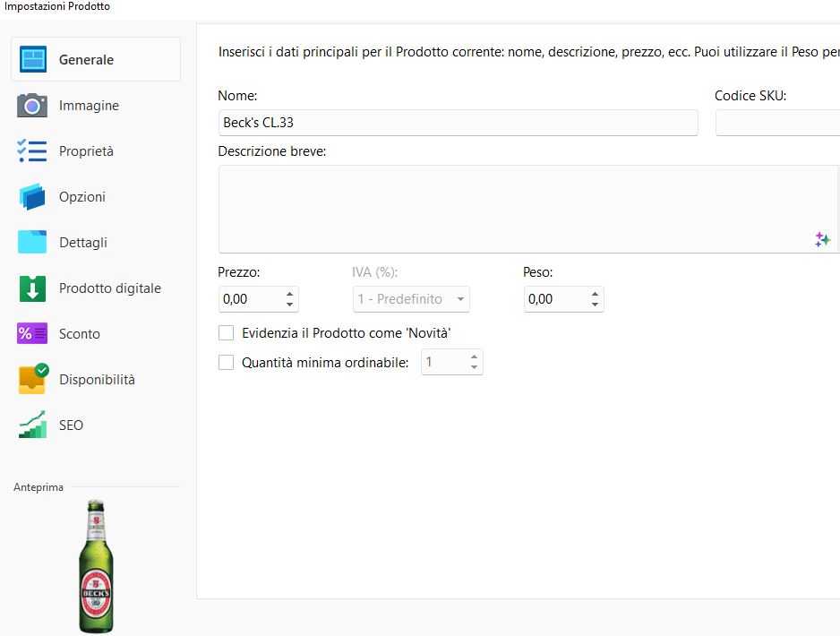Click the Immagine camera icon
The height and width of the screenshot is (636, 840).
tap(32, 106)
